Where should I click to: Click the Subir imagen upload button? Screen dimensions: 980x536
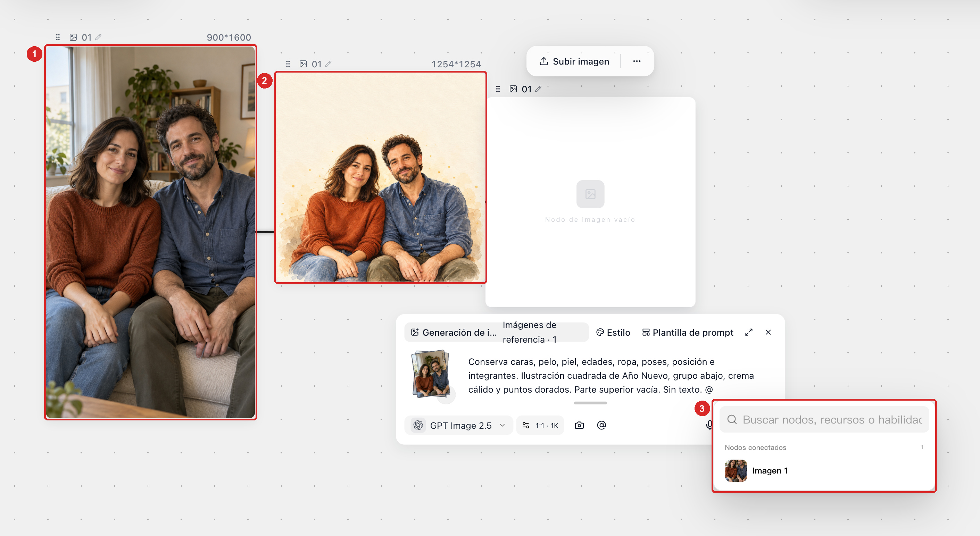[574, 61]
